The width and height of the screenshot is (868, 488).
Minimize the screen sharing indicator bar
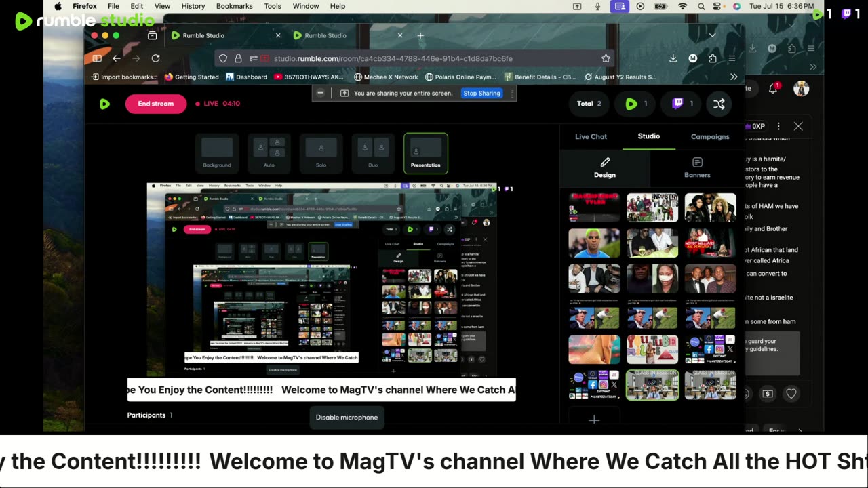321,93
